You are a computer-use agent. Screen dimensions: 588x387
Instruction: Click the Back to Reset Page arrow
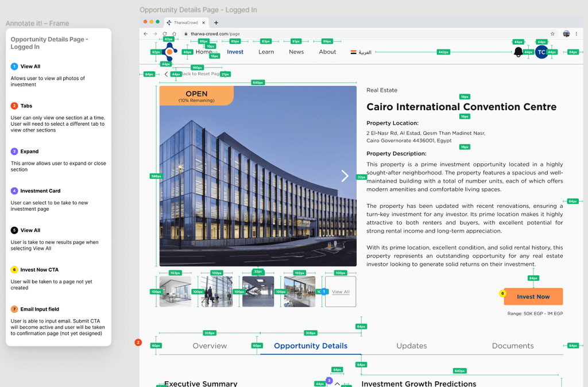point(166,74)
